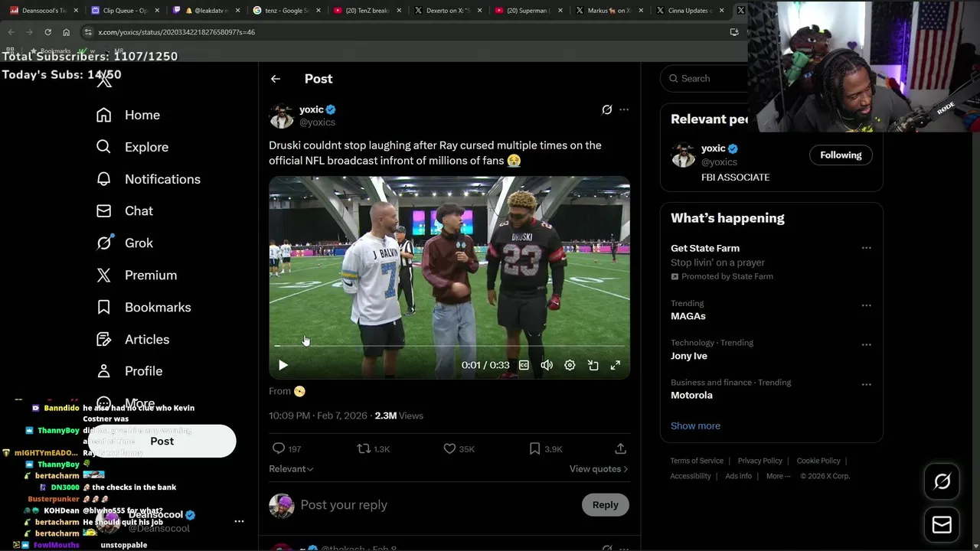The width and height of the screenshot is (980, 551).
Task: Open the floating messages envelope button
Action: tap(942, 525)
